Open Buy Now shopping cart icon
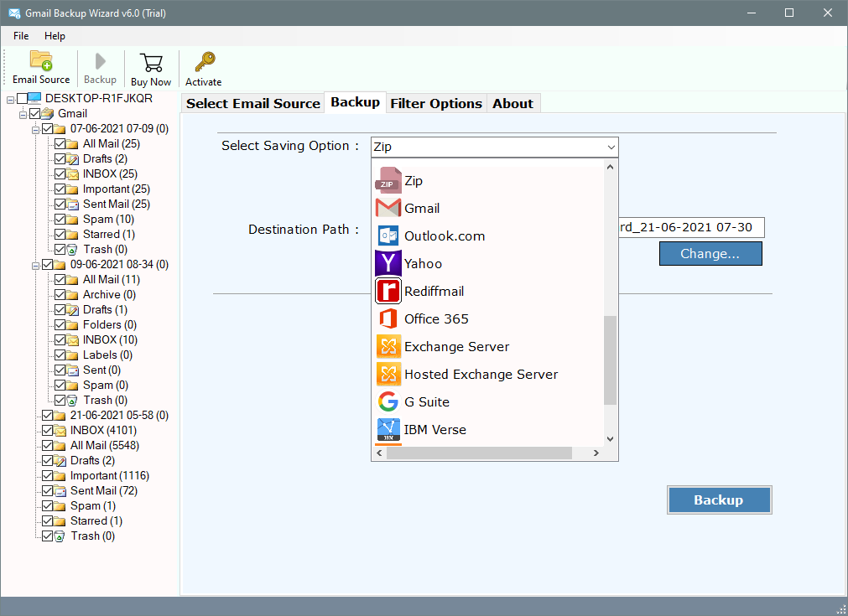848x616 pixels. point(151,62)
